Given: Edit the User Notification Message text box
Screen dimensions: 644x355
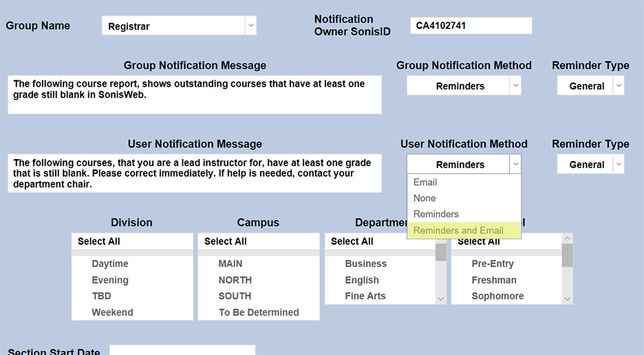Looking at the screenshot, I should pos(195,173).
